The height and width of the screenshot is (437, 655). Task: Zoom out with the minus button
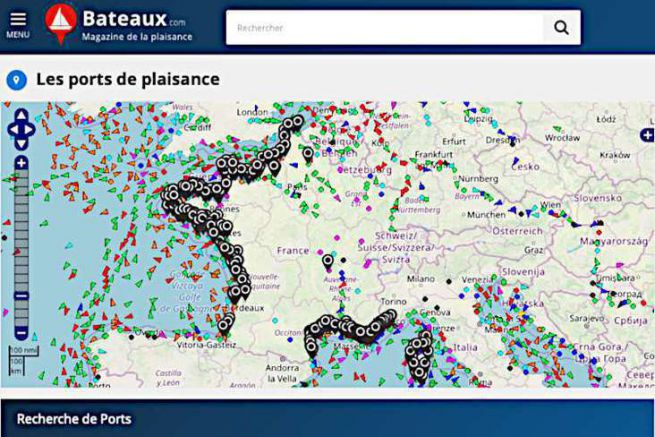pos(22,333)
